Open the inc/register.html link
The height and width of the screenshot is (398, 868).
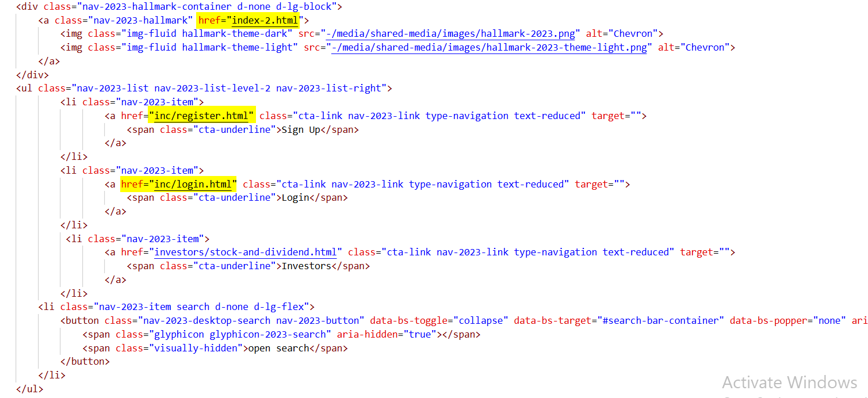[x=202, y=116]
